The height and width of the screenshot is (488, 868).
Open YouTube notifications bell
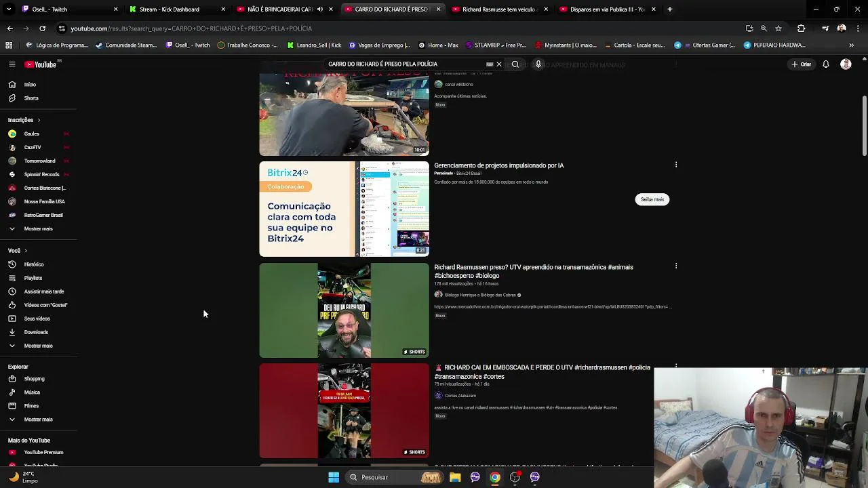826,64
